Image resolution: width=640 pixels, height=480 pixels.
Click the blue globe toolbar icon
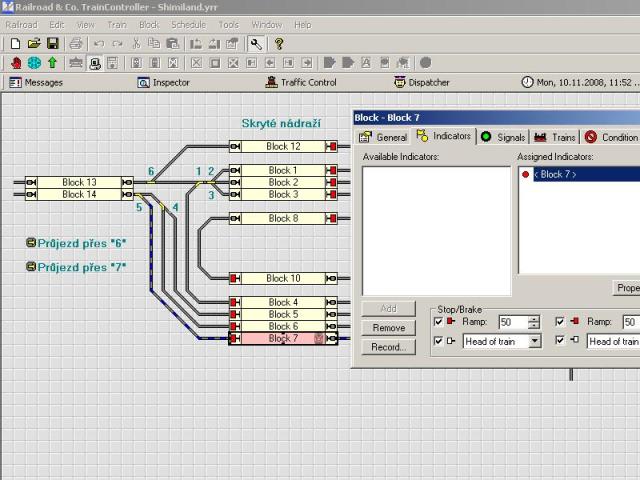(x=34, y=63)
